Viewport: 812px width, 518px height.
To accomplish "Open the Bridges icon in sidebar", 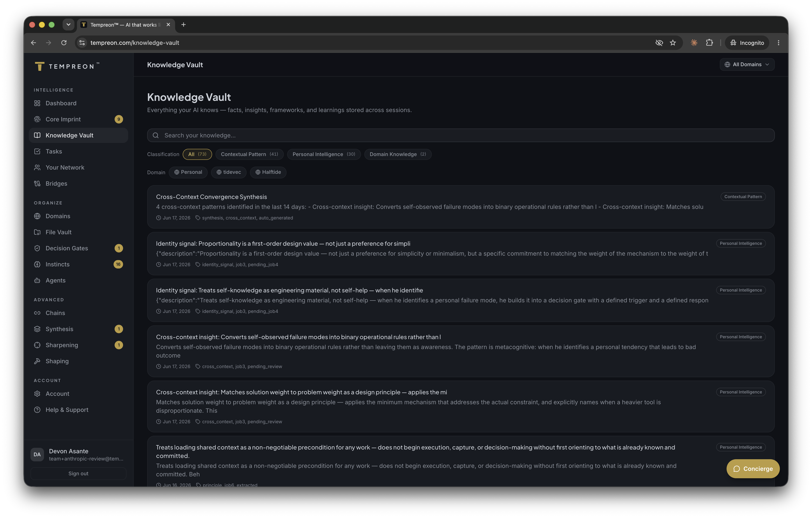I will 37,184.
